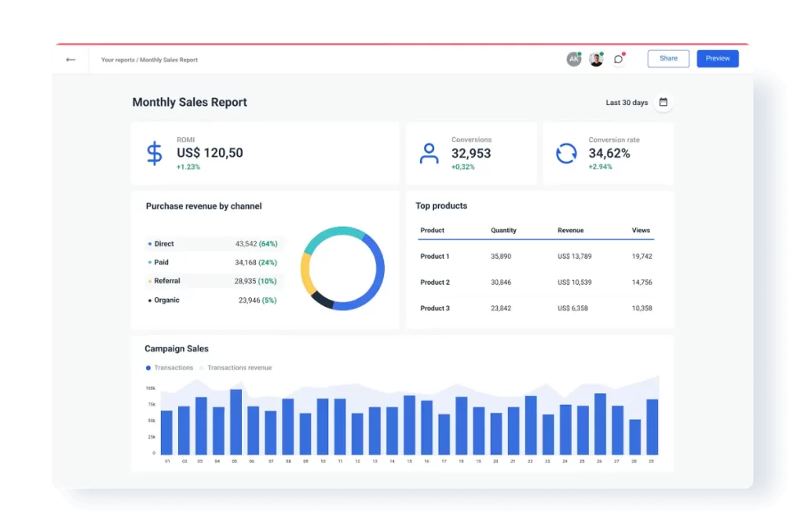804x532 pixels.
Task: Expand the Last 30 days range
Action: (x=627, y=103)
